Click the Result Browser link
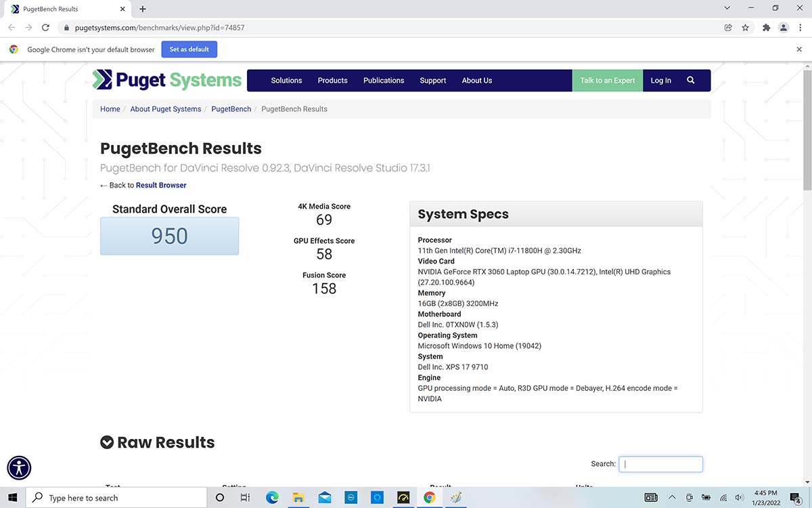The image size is (812, 508). [x=161, y=185]
